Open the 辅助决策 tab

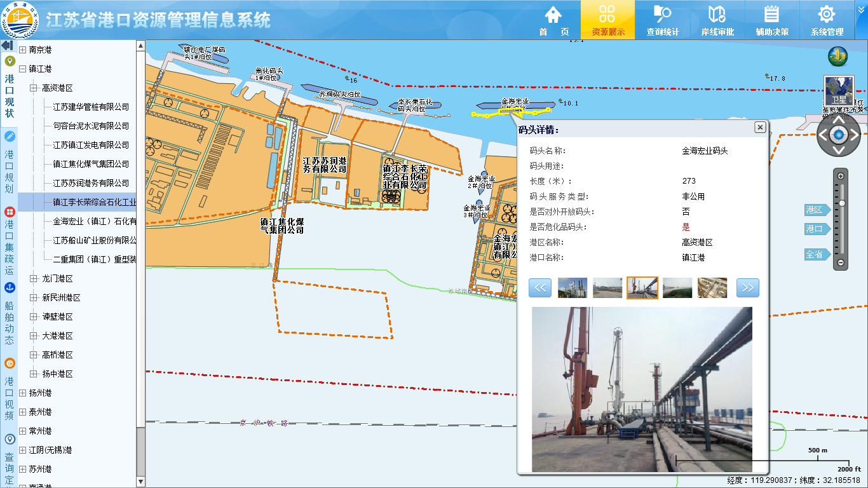(x=771, y=20)
